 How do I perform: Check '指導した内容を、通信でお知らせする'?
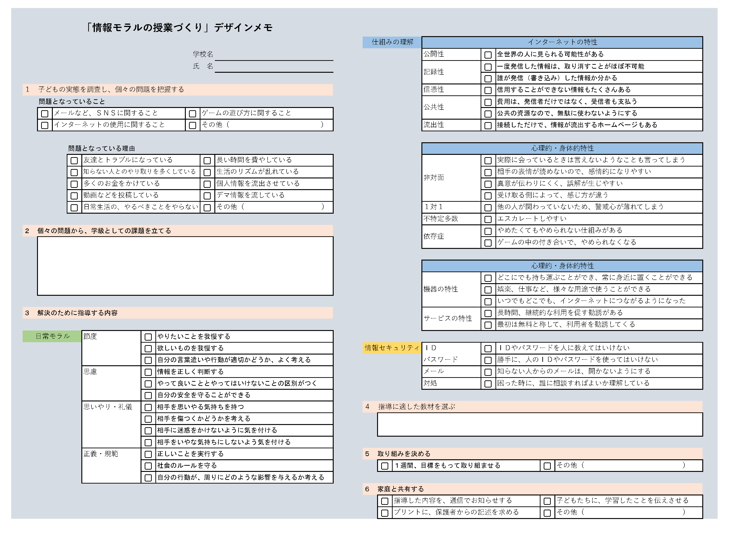pyautogui.click(x=385, y=501)
